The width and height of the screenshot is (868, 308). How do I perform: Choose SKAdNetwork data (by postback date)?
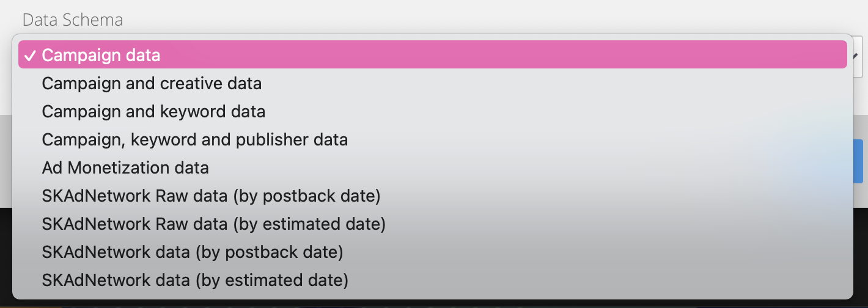(192, 252)
